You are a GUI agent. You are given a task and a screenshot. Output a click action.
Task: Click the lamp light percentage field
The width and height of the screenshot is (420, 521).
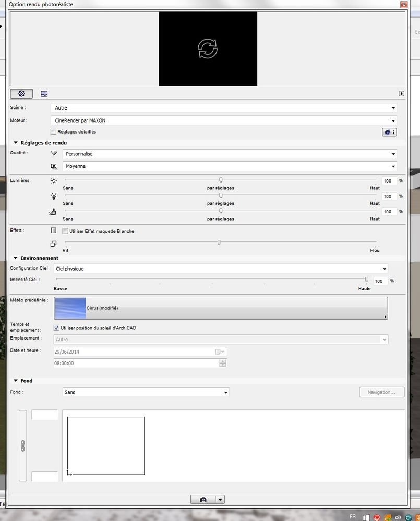point(389,196)
